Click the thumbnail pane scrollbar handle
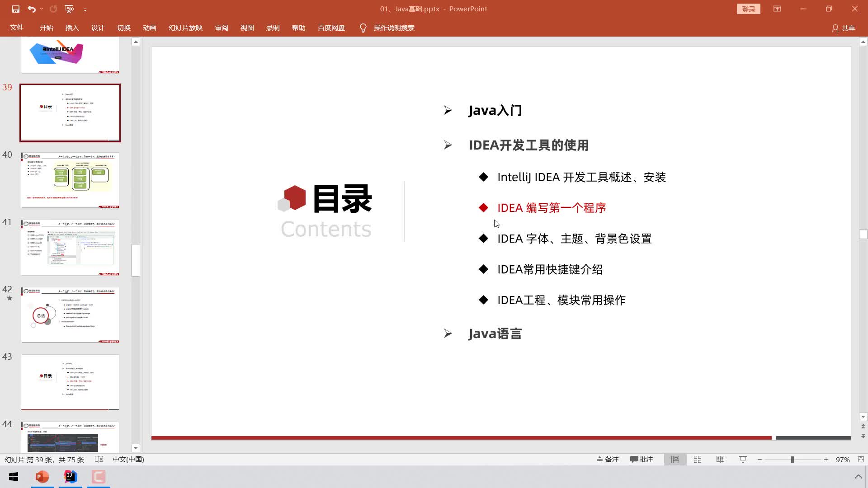Viewport: 868px width, 488px height. pos(136,260)
